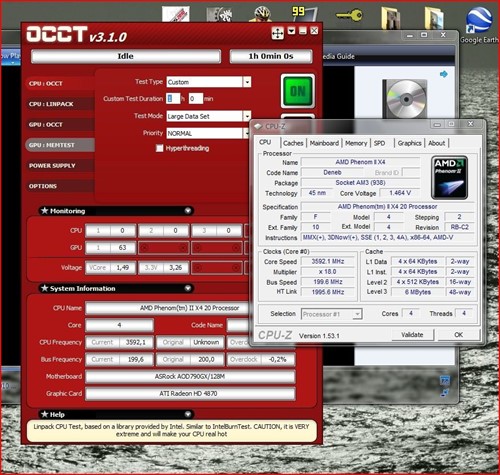
Task: Click the Idle status bar
Action: pos(126,56)
